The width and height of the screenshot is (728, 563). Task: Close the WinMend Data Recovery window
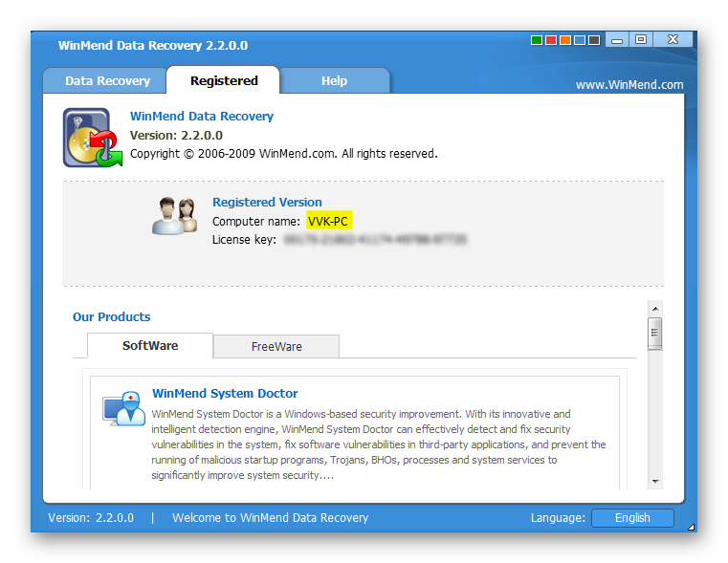pos(673,40)
